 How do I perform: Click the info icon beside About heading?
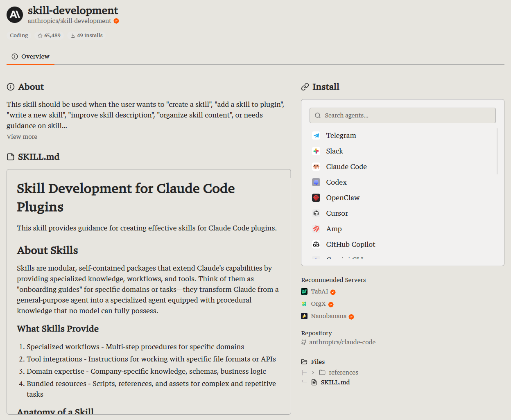tap(11, 87)
